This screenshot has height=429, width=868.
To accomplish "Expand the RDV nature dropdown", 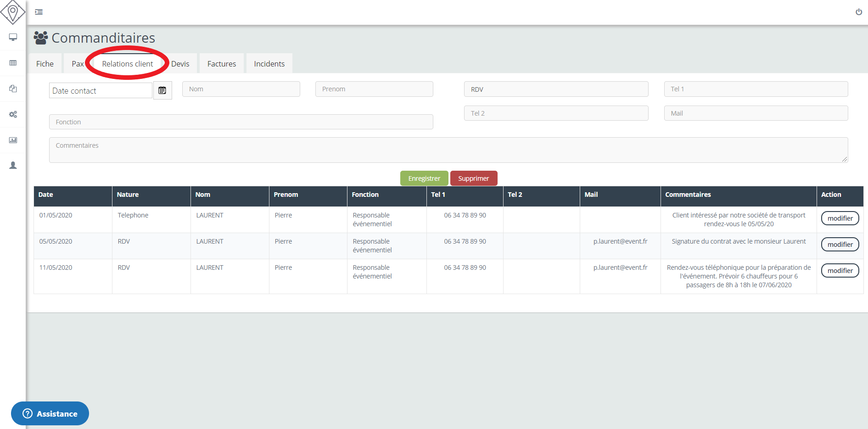I will pyautogui.click(x=555, y=89).
